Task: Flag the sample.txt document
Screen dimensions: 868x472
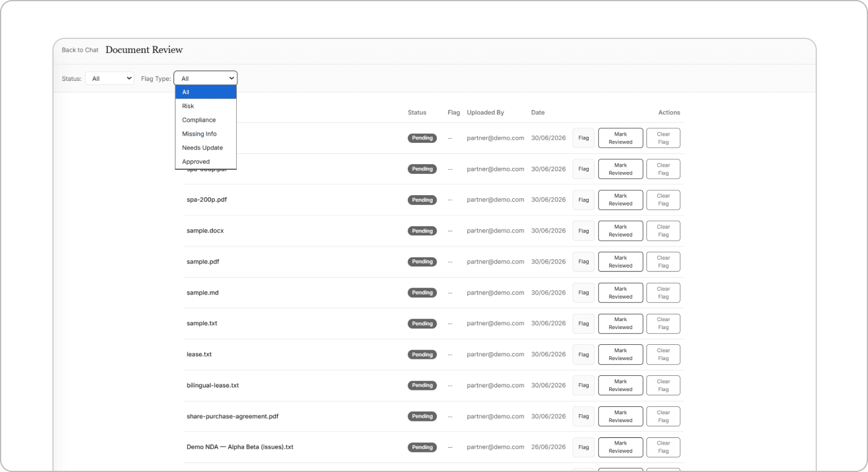Action: 584,324
